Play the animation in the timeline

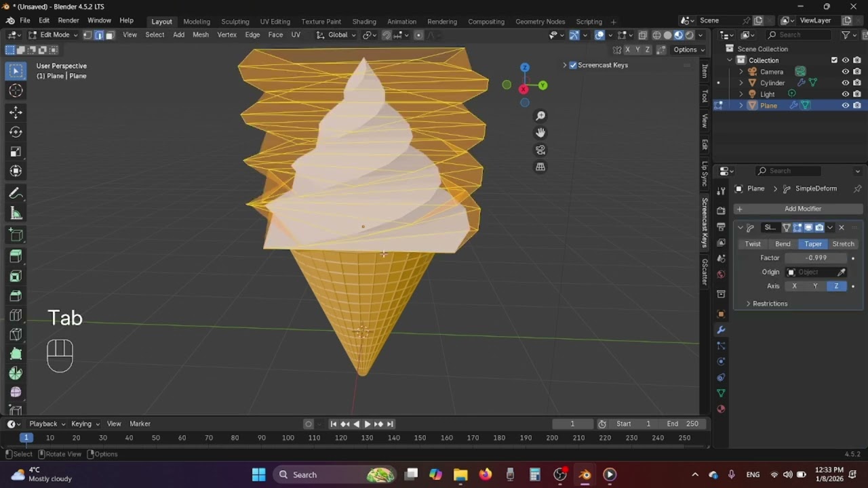(368, 424)
